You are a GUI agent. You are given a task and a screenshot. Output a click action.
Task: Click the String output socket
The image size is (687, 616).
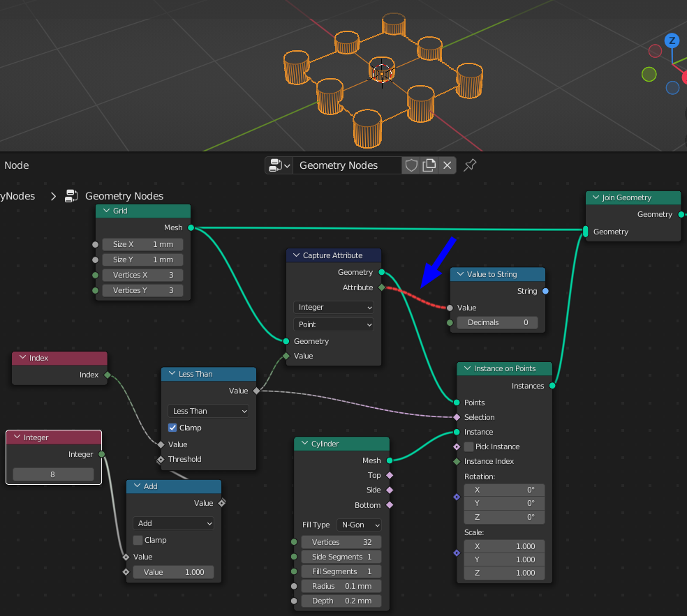[x=545, y=291]
